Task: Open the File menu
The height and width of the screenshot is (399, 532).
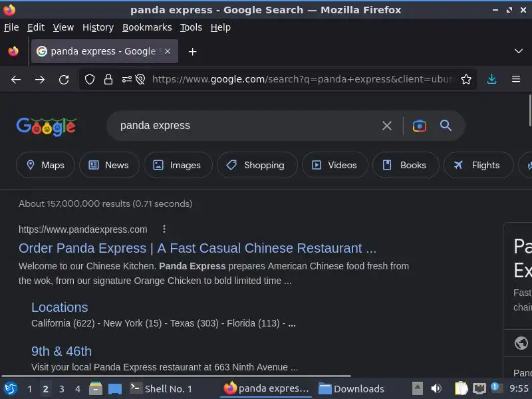Action: click(11, 27)
